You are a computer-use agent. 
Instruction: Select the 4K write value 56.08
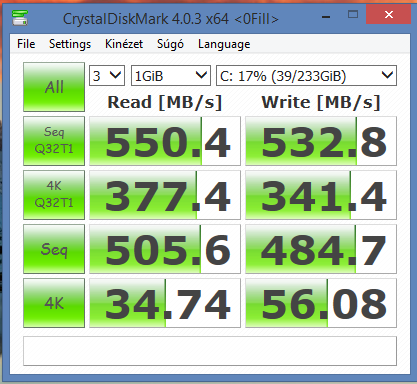[321, 303]
